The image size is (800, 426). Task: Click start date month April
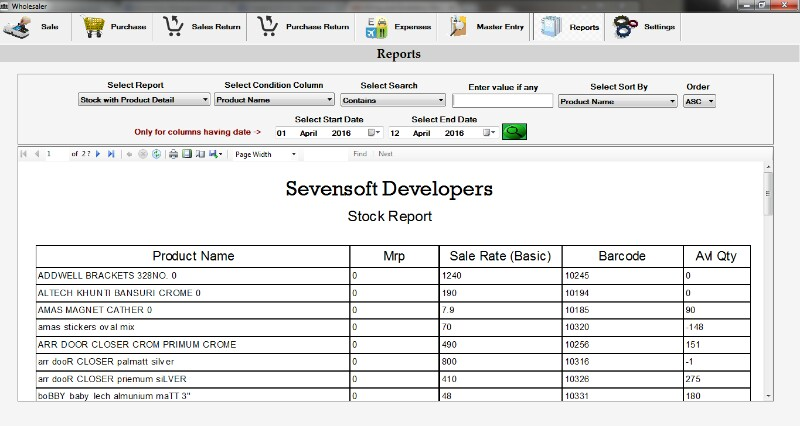[x=309, y=133]
